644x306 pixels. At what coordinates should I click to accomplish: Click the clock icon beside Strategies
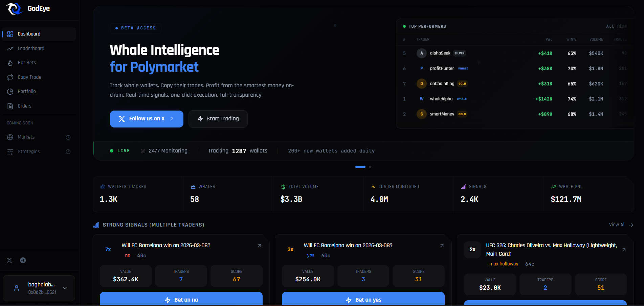[68, 152]
